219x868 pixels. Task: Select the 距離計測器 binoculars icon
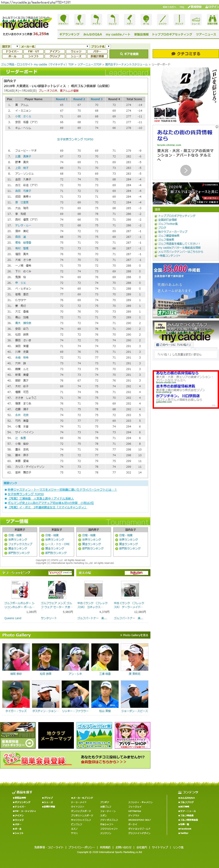212,19
